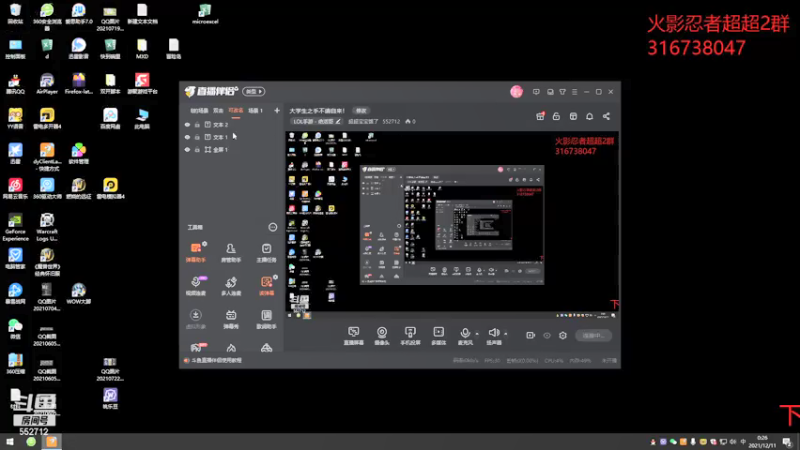The image size is (800, 450).
Task: Add a new scene with plus button
Action: click(277, 110)
